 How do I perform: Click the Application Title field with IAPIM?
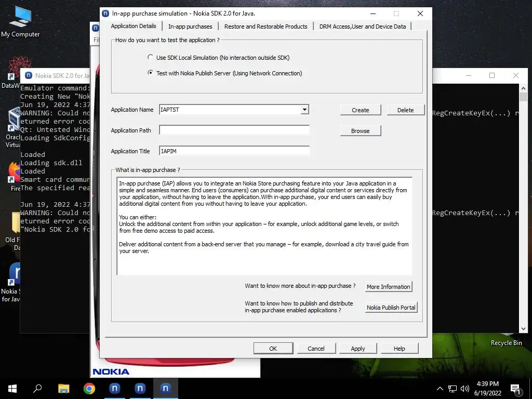click(x=234, y=151)
